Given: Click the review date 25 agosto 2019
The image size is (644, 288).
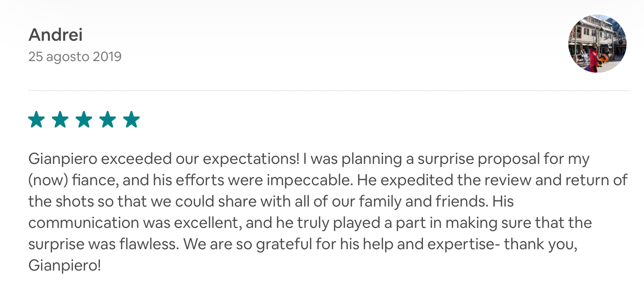Looking at the screenshot, I should click(x=75, y=57).
